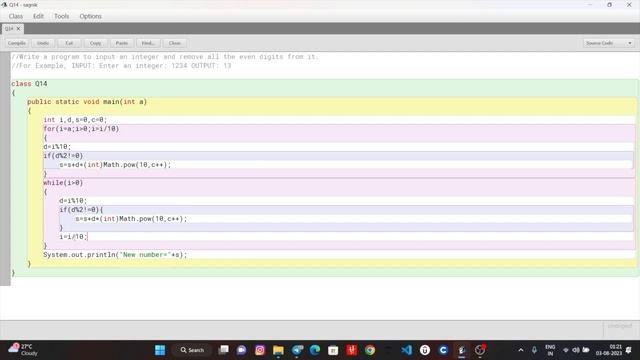Click the System.out.println line
Screen dimensions: 640x360
115,254
